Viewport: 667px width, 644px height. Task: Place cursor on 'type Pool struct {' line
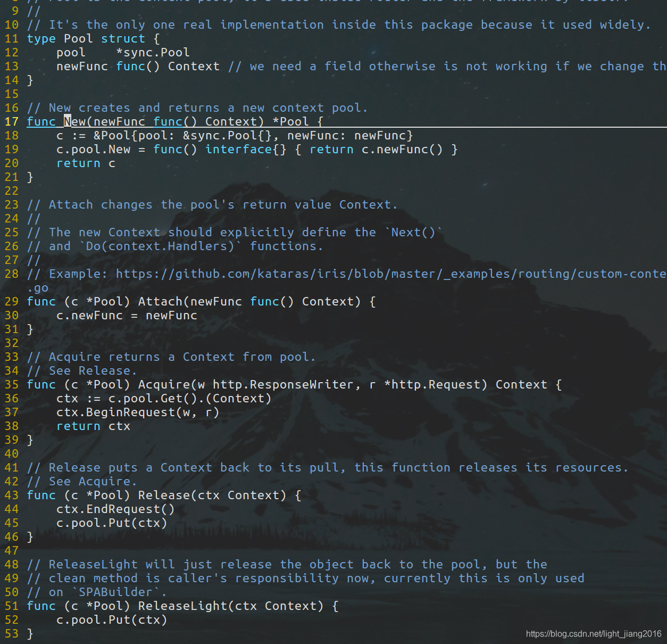click(x=93, y=38)
